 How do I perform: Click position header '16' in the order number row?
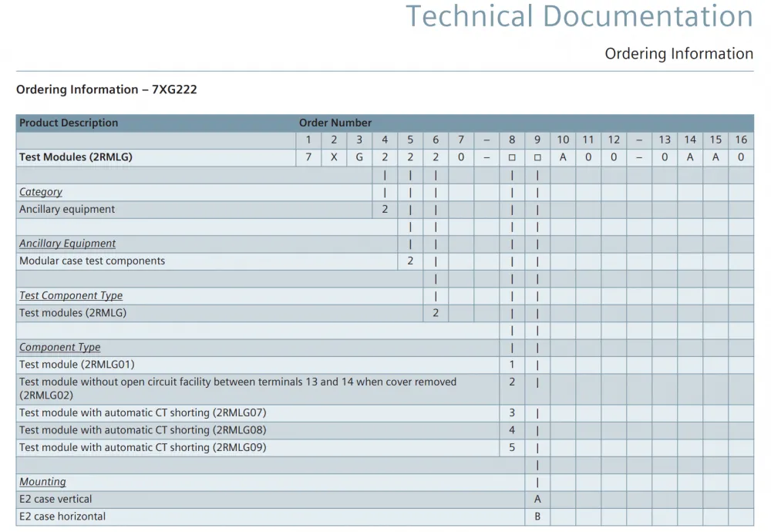coord(741,140)
